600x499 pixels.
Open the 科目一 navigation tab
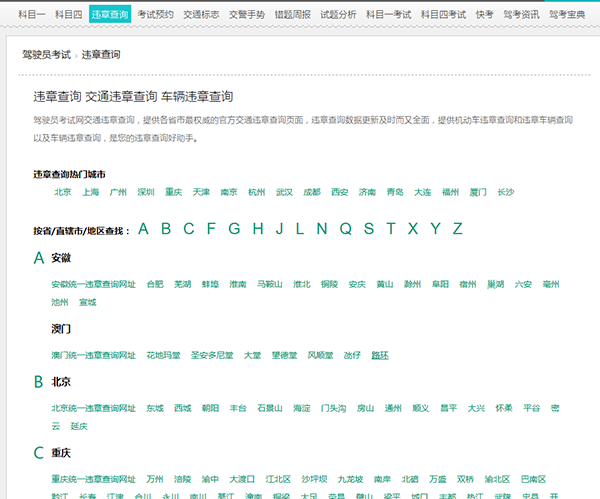[x=32, y=15]
